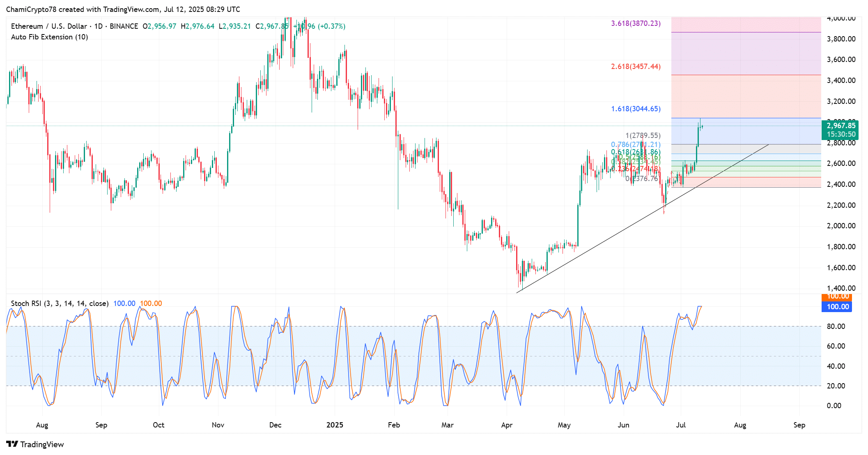The height and width of the screenshot is (455, 868).
Task: Click the Auto Fib Extension (10) indicator label
Action: (x=49, y=37)
